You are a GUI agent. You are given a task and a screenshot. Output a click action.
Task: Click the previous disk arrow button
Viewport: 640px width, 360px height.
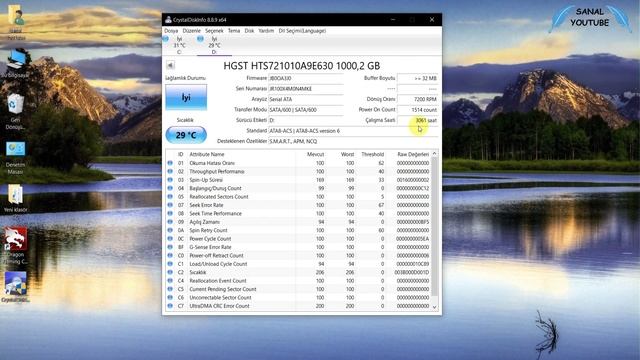170,65
